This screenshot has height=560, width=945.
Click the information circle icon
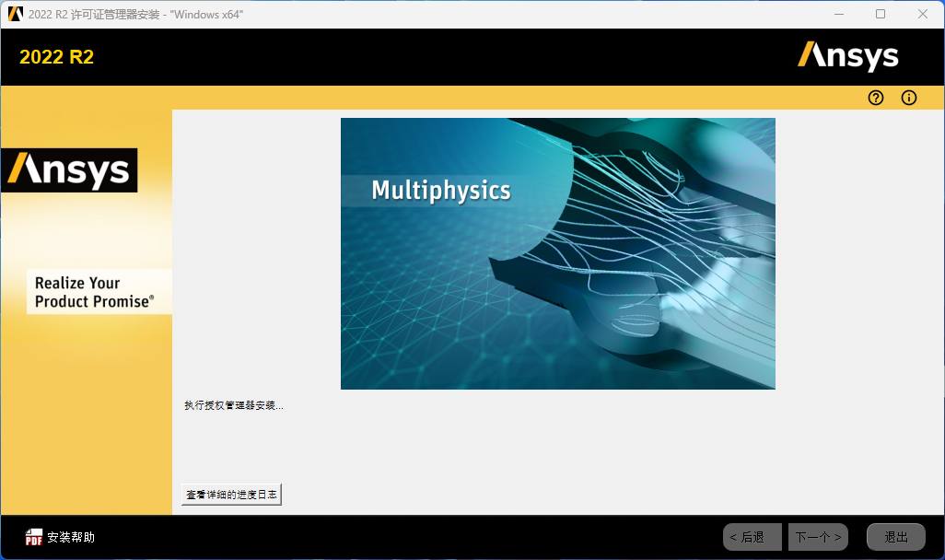909,98
